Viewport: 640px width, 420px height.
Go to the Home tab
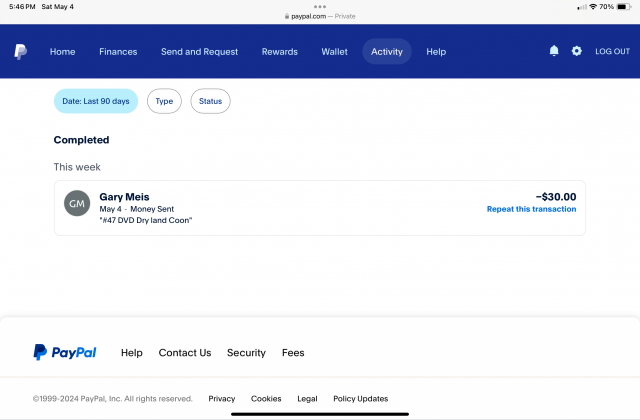coord(62,51)
